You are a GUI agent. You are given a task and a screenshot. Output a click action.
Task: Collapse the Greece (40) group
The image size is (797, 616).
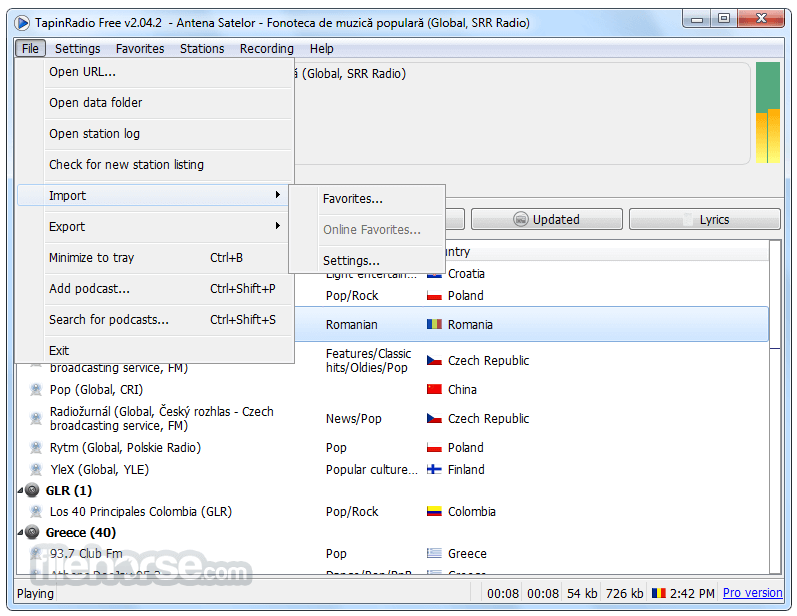21,533
